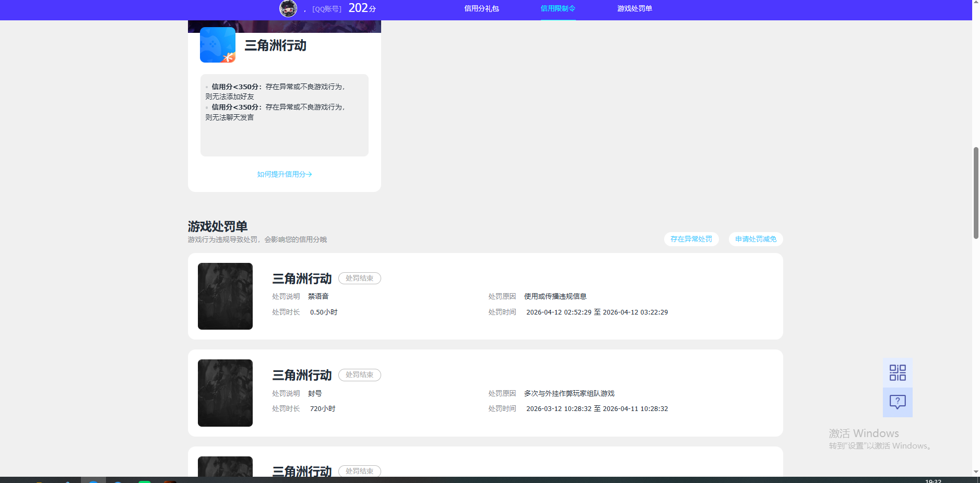Click the 720小时 penalty duration value
The image size is (980, 483).
click(x=323, y=409)
